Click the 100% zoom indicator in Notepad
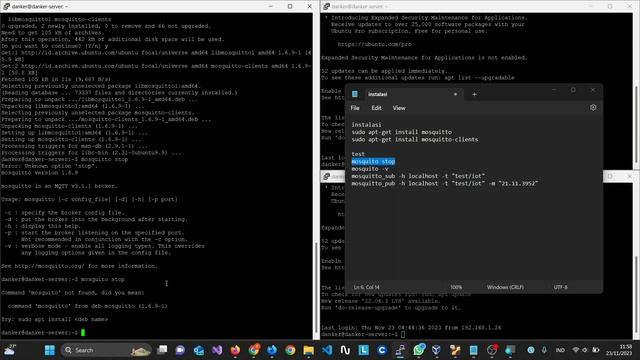640x360 pixels. tap(456, 287)
